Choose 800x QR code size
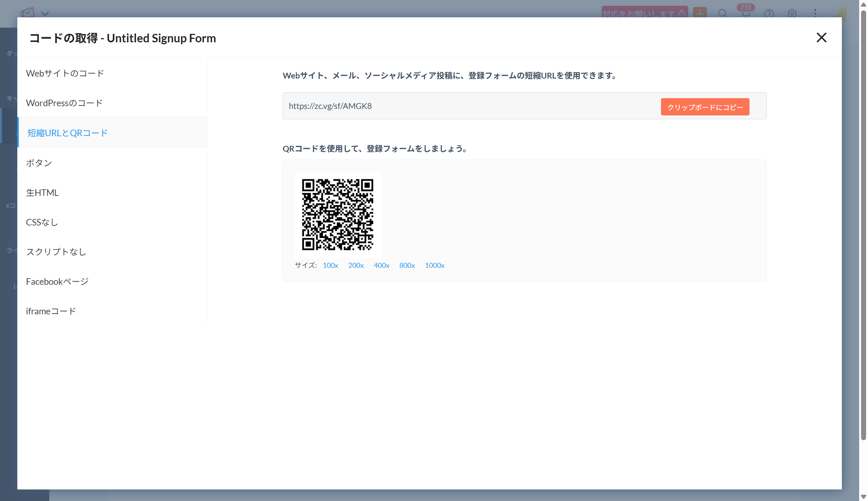Viewport: 868px width, 501px height. 407,265
